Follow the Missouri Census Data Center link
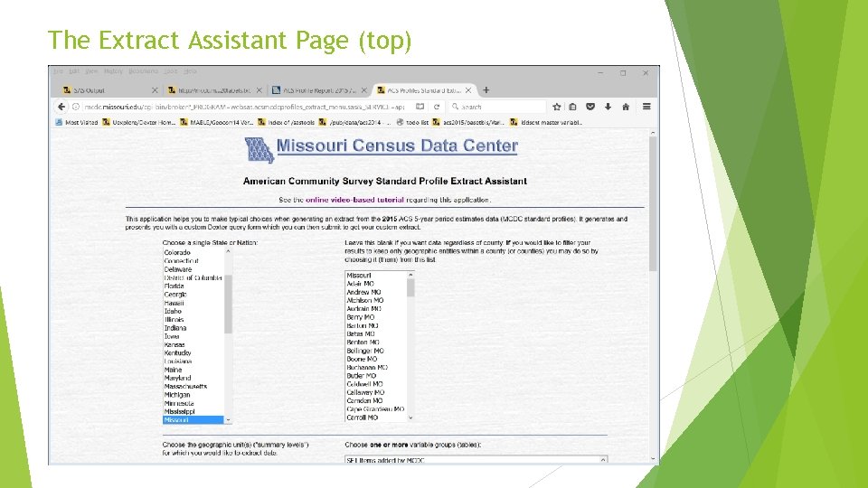The height and width of the screenshot is (488, 868). coord(397,146)
